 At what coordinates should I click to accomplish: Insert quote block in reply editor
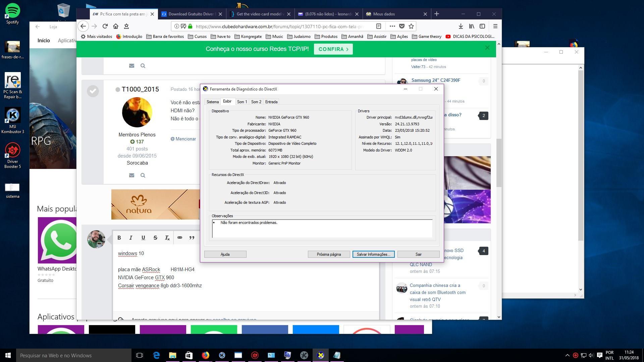point(192,238)
